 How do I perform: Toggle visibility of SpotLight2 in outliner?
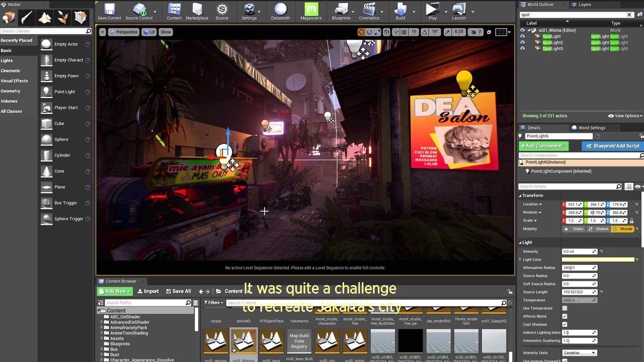point(522,43)
